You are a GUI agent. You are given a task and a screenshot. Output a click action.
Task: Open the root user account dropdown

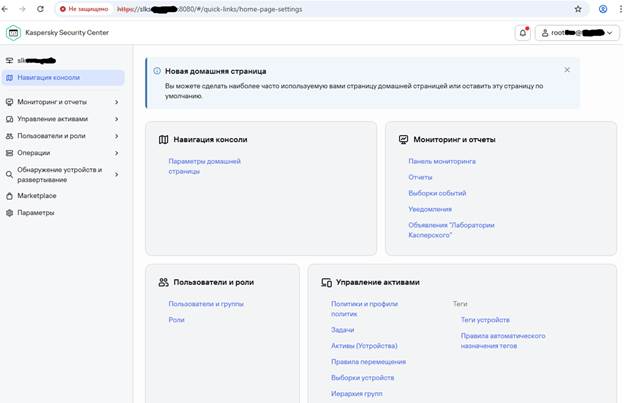point(576,33)
